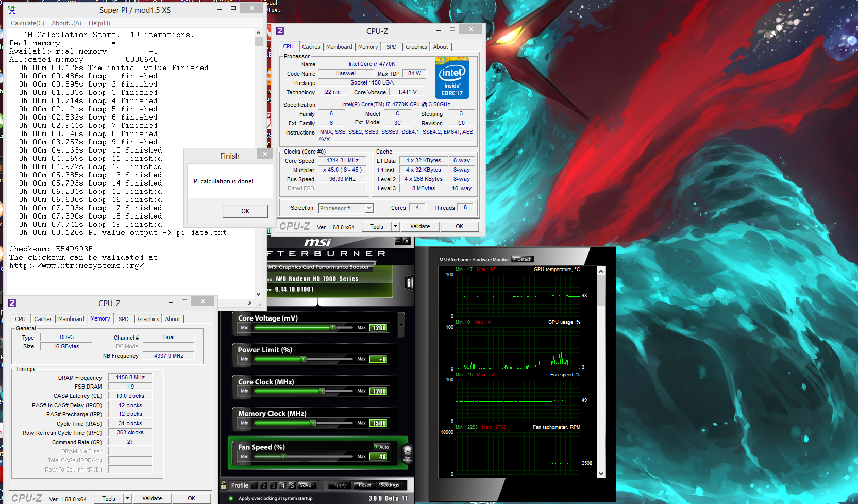Click the Power Limit slider handle
Viewport: 858px width, 504px height.
304,359
